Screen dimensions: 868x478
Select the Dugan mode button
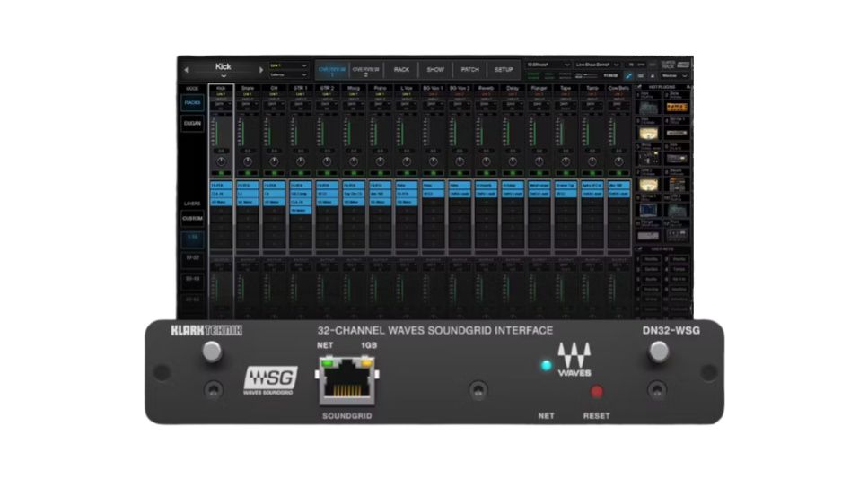tap(193, 124)
